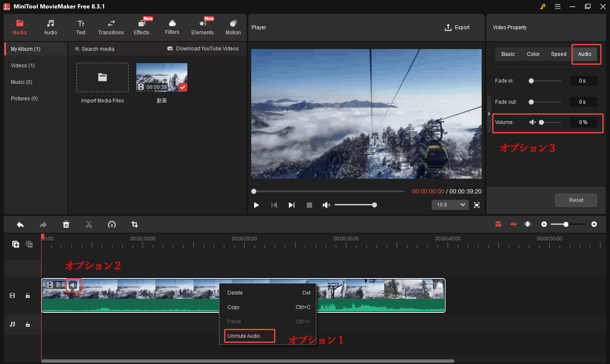Adjust the Fade in slider handle
The height and width of the screenshot is (364, 610).
[x=531, y=81]
